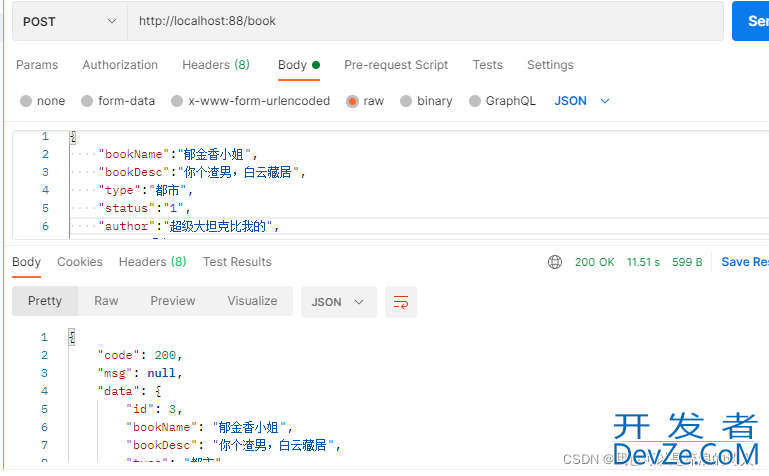Viewport: 769px width, 476px height.
Task: Click the response bookDesc line
Action: (233, 445)
